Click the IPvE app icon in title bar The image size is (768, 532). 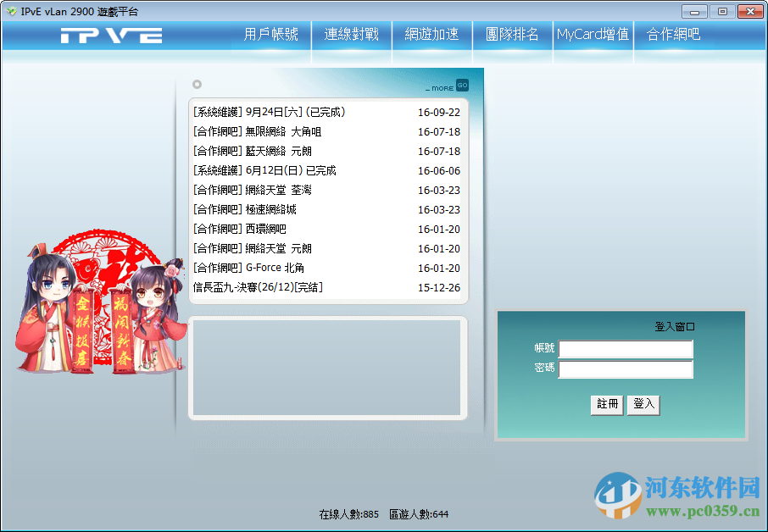click(11, 11)
